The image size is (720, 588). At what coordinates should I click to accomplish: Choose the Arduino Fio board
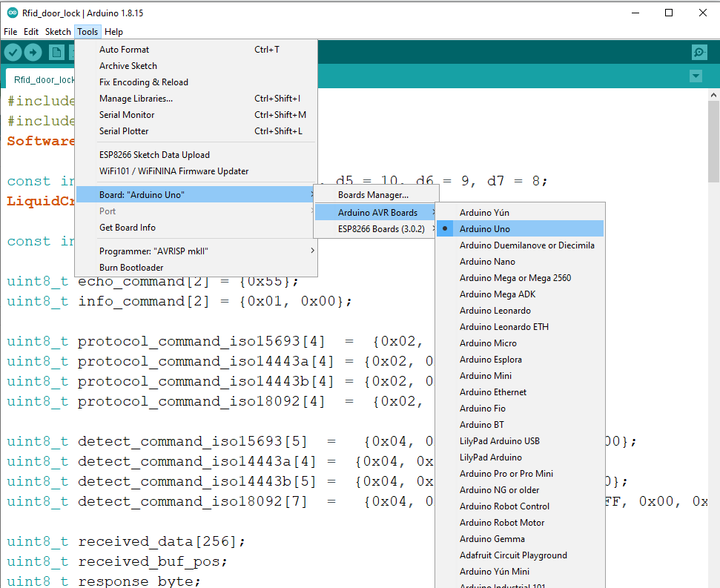click(520, 408)
